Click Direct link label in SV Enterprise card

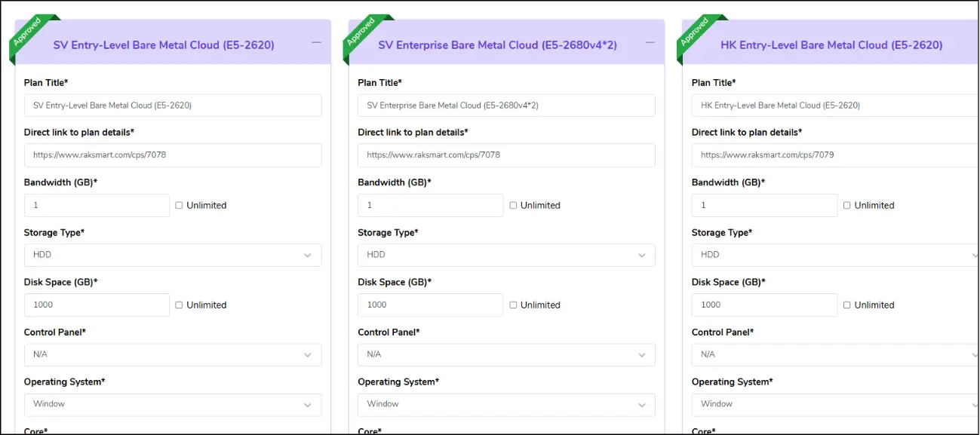click(x=413, y=133)
